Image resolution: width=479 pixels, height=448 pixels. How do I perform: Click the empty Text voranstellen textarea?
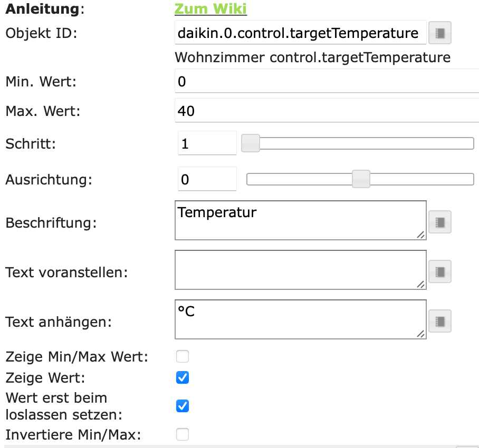click(x=300, y=270)
